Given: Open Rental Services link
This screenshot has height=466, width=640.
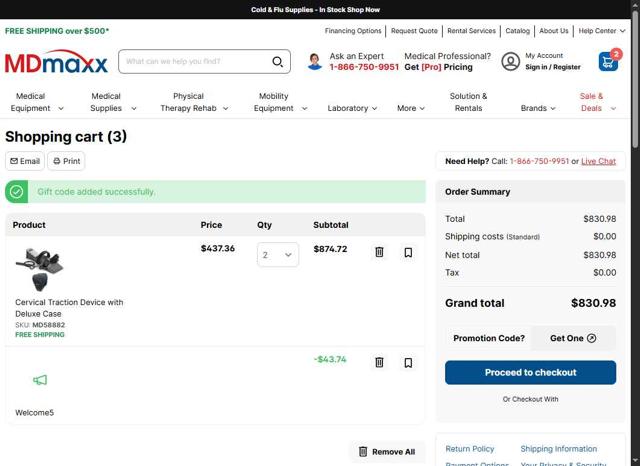Looking at the screenshot, I should (x=471, y=31).
